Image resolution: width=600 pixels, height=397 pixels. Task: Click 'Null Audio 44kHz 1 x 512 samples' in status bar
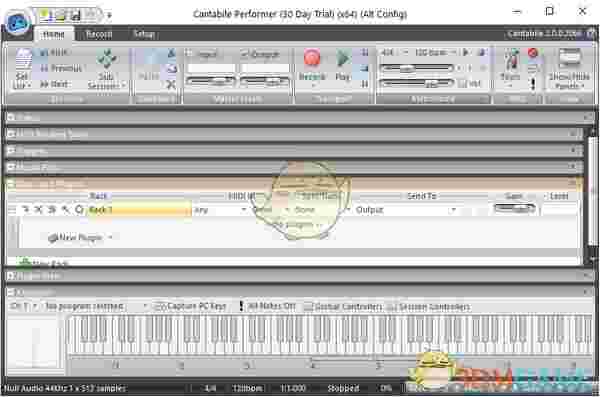(x=64, y=388)
